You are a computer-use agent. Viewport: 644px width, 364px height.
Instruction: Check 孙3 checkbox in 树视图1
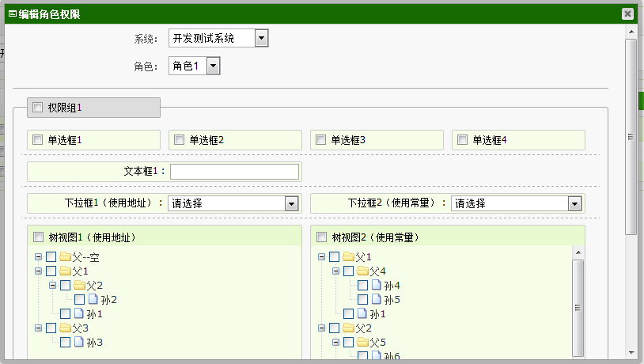click(66, 342)
